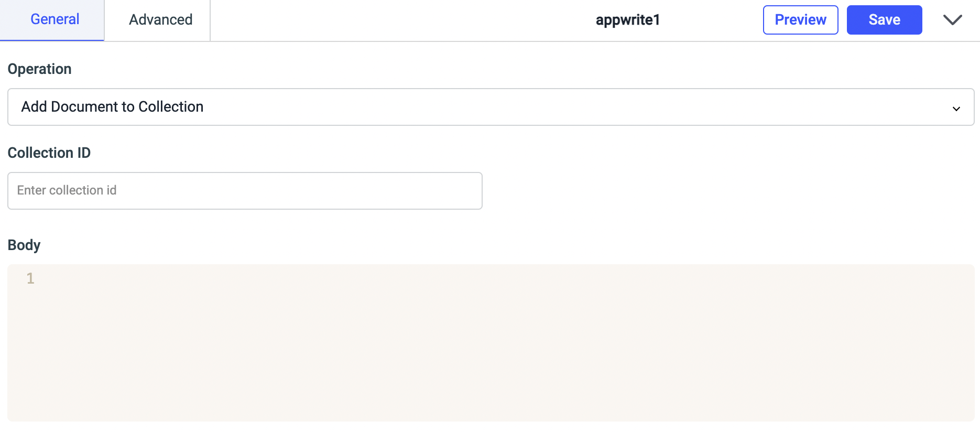The image size is (980, 432).
Task: Click the Preview button
Action: (x=800, y=20)
